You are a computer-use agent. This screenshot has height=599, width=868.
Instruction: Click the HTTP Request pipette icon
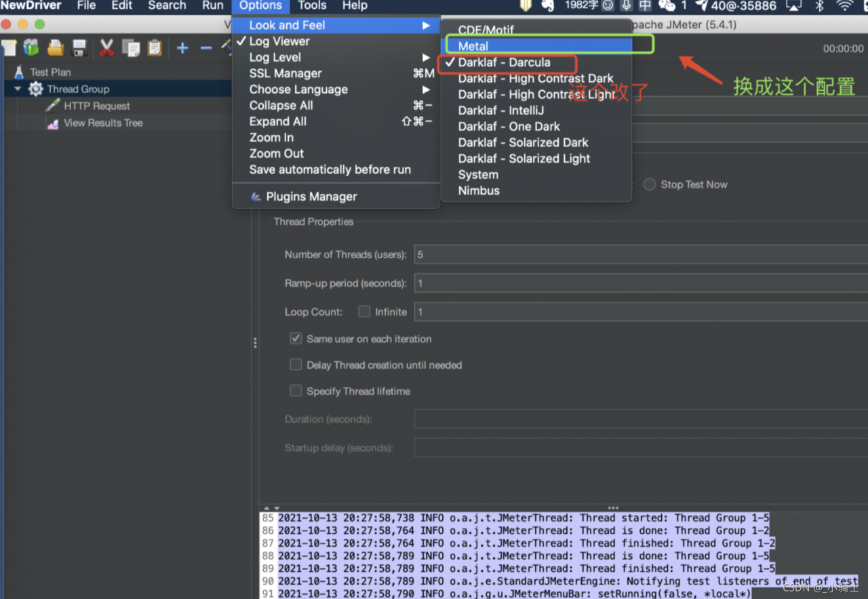point(53,106)
